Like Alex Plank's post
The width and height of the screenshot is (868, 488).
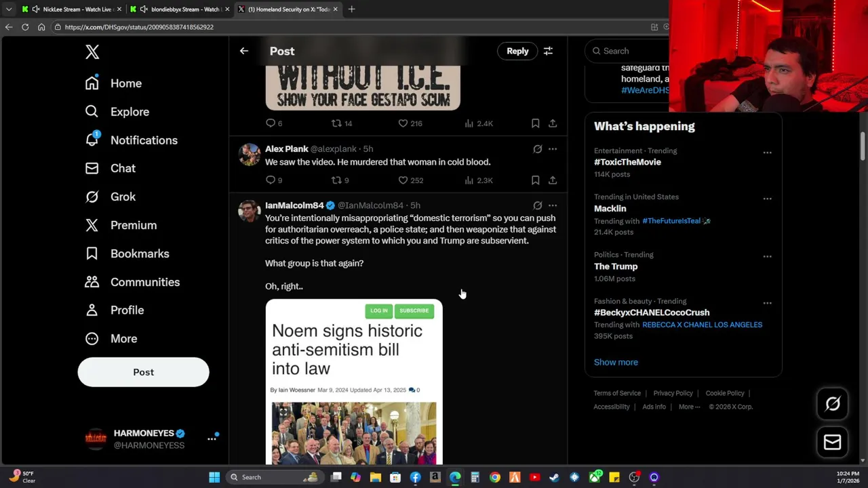tap(410, 180)
